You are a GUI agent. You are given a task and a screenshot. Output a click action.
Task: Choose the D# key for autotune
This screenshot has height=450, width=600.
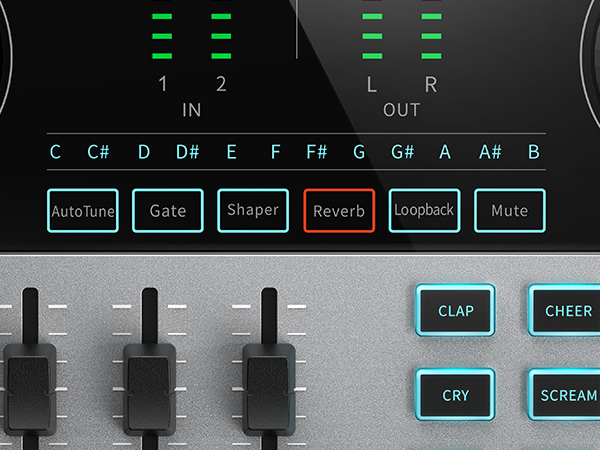(187, 152)
